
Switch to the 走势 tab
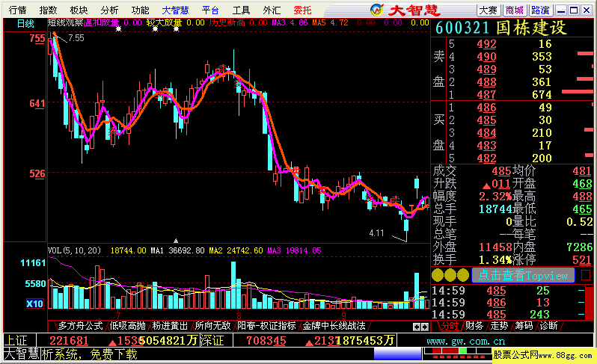499,326
